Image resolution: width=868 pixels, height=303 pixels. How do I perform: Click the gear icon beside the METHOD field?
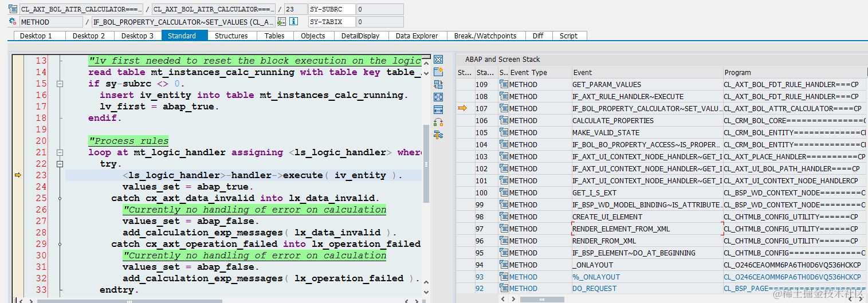[13, 22]
